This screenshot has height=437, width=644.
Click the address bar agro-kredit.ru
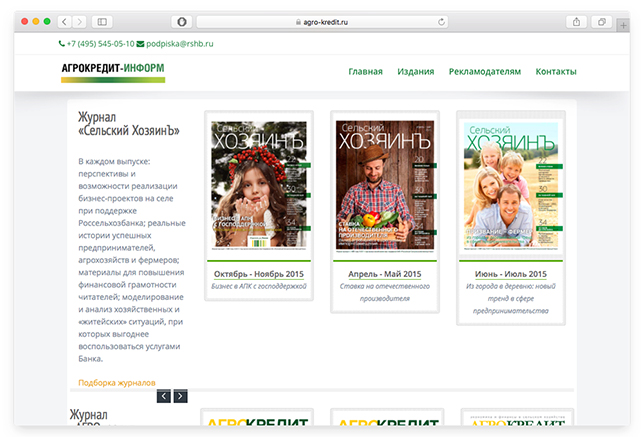(322, 22)
